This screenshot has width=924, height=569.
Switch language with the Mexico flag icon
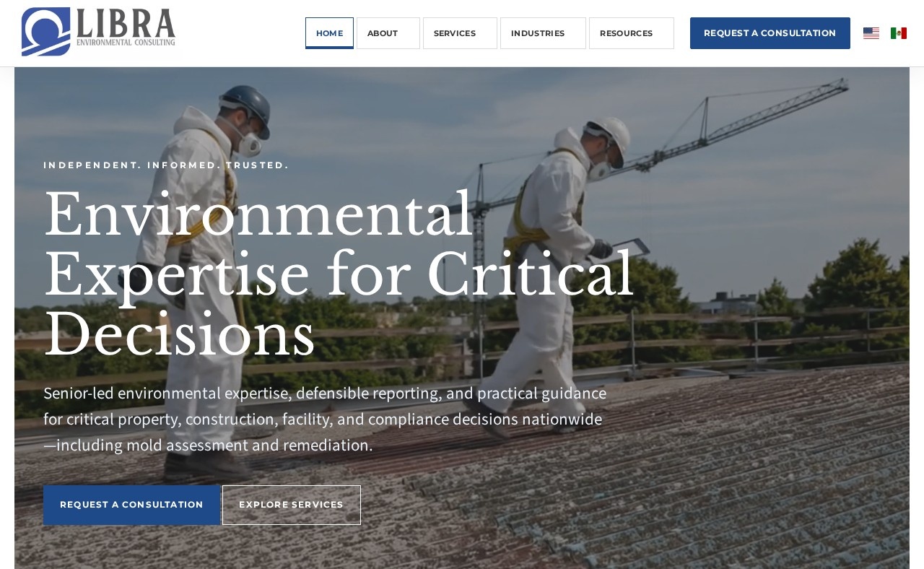point(899,33)
